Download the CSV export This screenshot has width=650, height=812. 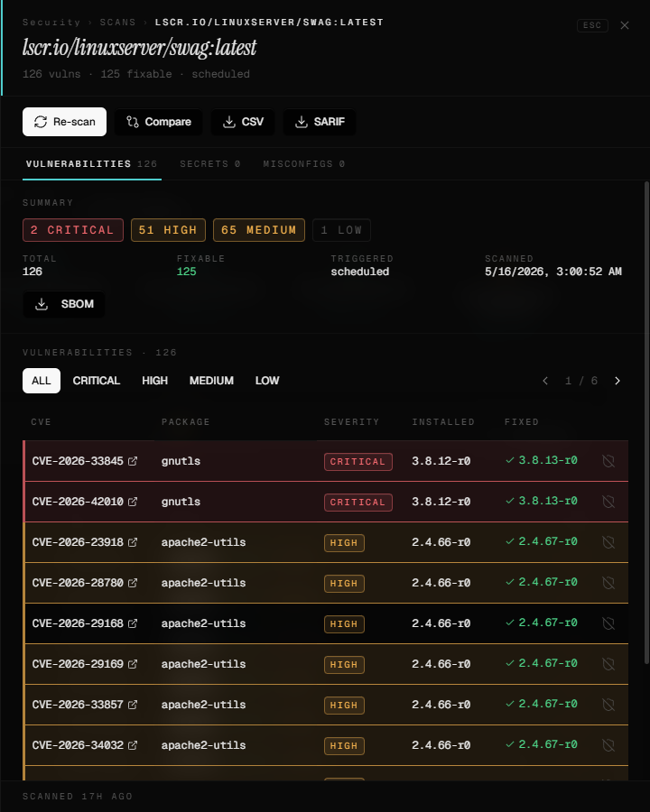pyautogui.click(x=243, y=122)
